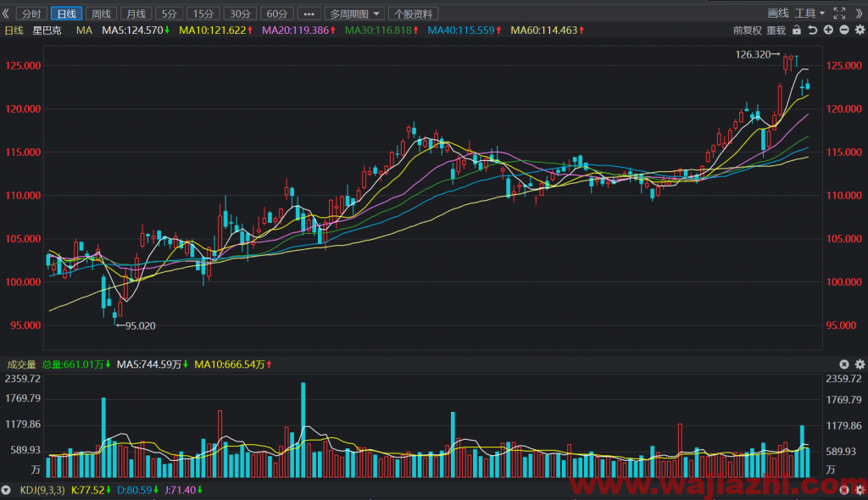Image resolution: width=868 pixels, height=500 pixels.
Task: Click the double right chevron beside fullscreen
Action: point(860,14)
